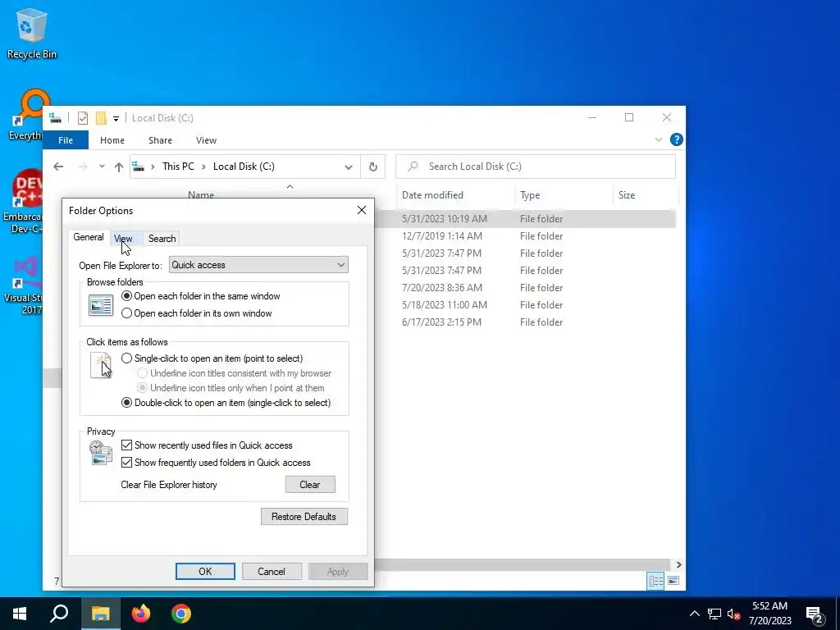Click the Apply button in Folder Options
This screenshot has width=840, height=630.
(338, 571)
